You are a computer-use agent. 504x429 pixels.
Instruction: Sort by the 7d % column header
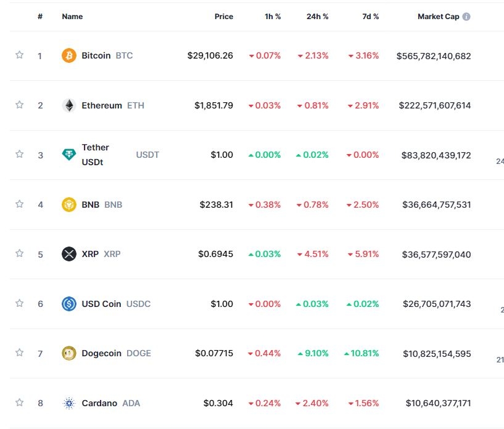[x=370, y=17]
